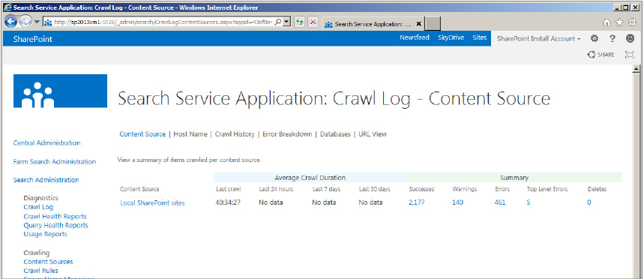Open Content Sources under Crawling

coord(48,261)
